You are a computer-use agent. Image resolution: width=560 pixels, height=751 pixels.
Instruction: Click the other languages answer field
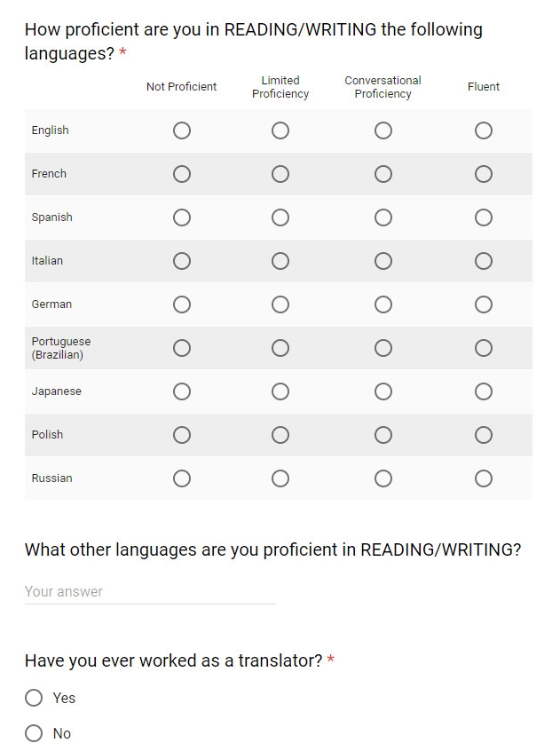click(149, 592)
